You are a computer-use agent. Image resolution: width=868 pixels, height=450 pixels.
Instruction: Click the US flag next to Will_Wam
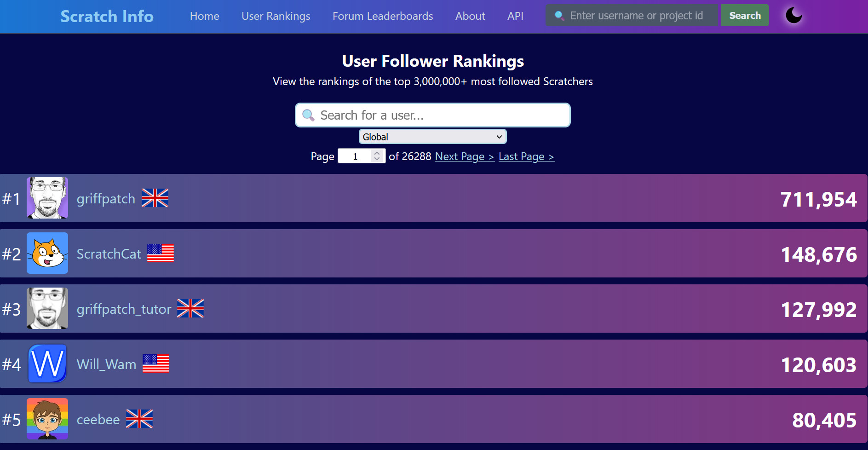pyautogui.click(x=156, y=363)
